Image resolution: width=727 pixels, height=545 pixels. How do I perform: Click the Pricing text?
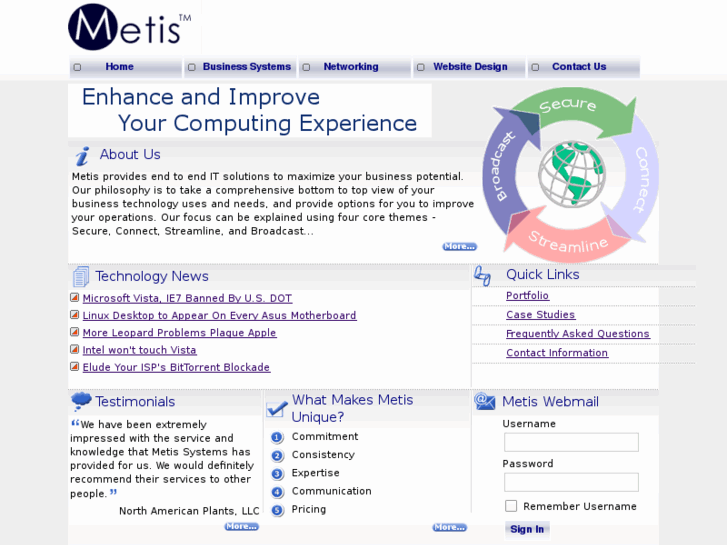309,509
